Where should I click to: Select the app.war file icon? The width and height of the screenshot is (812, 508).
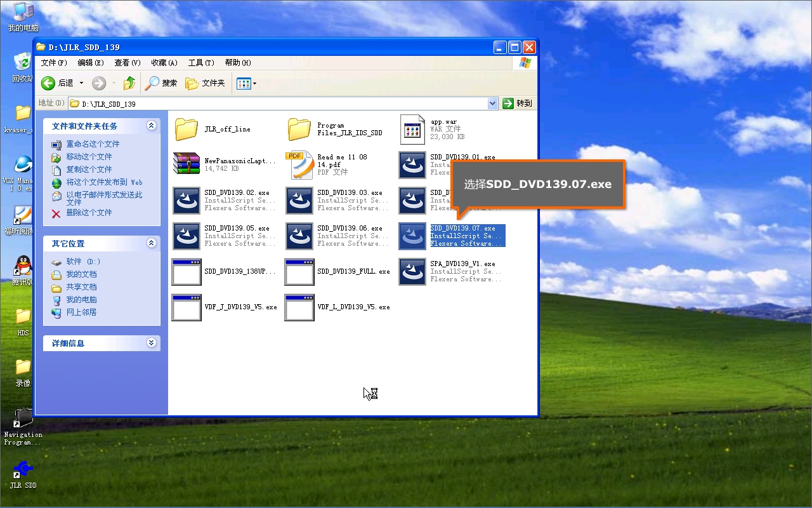pos(412,130)
